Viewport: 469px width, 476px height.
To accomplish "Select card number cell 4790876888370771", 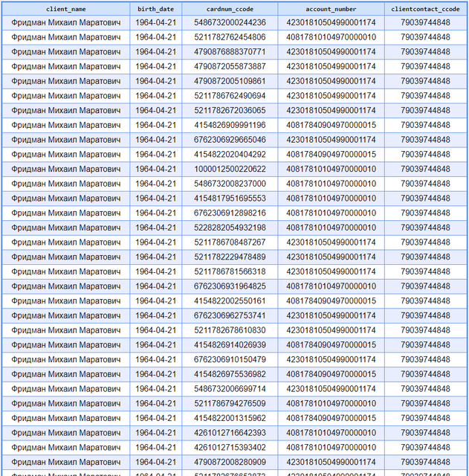I will click(230, 52).
